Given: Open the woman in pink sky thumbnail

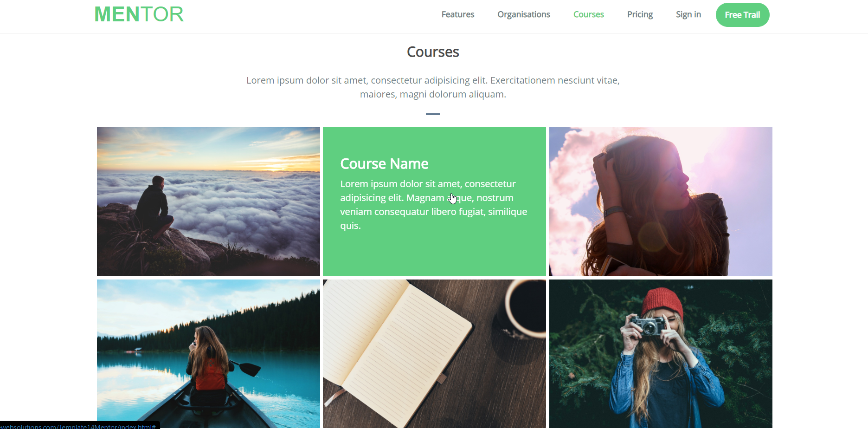Looking at the screenshot, I should pyautogui.click(x=661, y=201).
